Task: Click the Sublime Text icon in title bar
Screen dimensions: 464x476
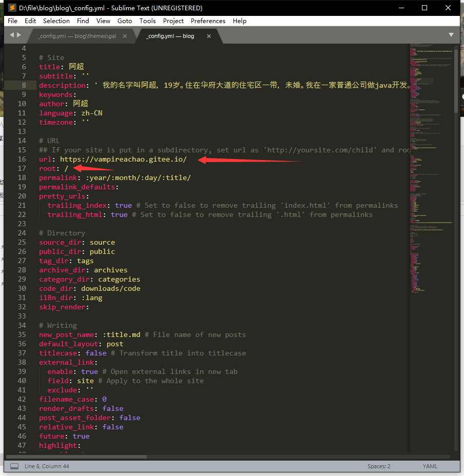Action: pyautogui.click(x=12, y=8)
